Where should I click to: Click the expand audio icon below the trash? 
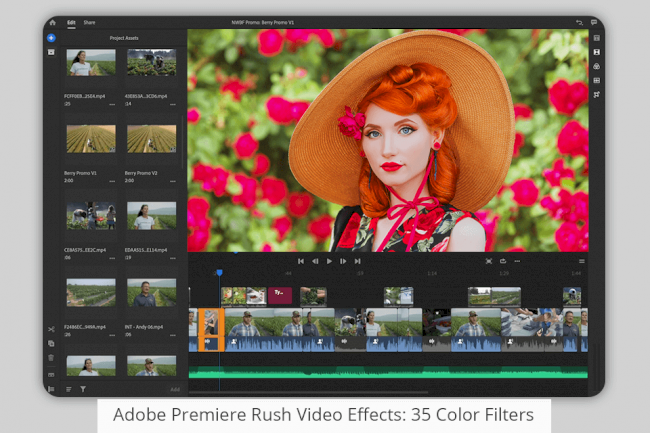click(51, 375)
